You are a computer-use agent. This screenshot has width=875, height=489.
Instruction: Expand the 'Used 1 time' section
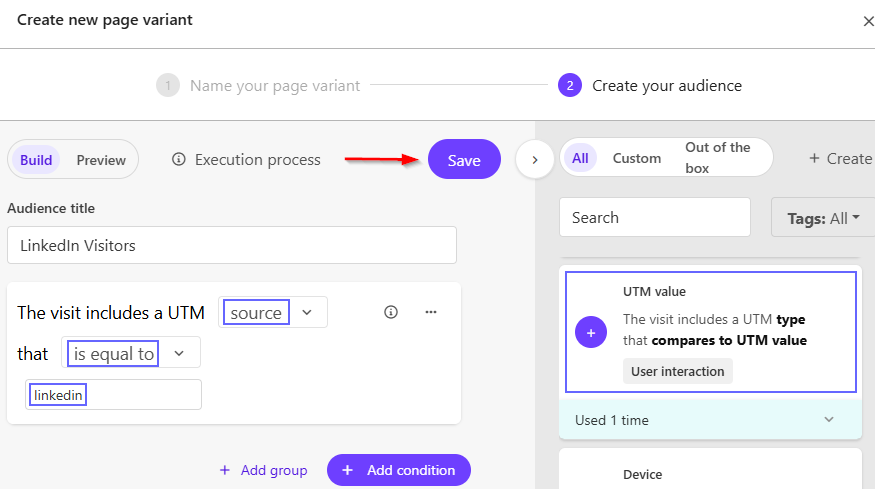710,420
